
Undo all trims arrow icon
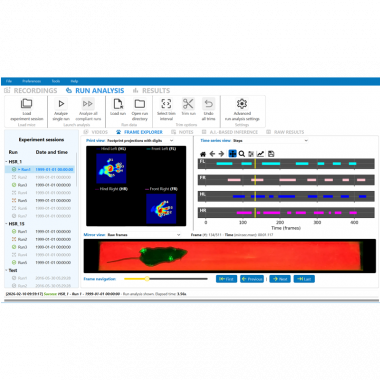point(208,104)
